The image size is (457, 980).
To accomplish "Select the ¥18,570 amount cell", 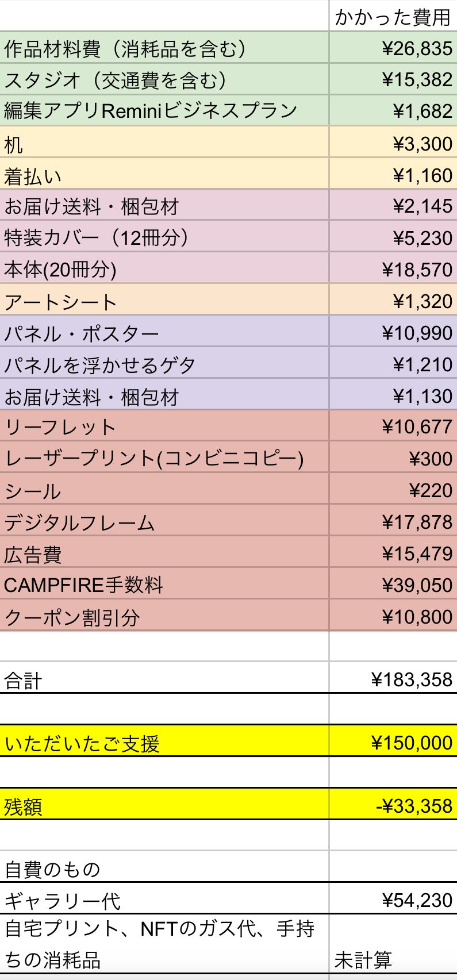I will pyautogui.click(x=393, y=269).
